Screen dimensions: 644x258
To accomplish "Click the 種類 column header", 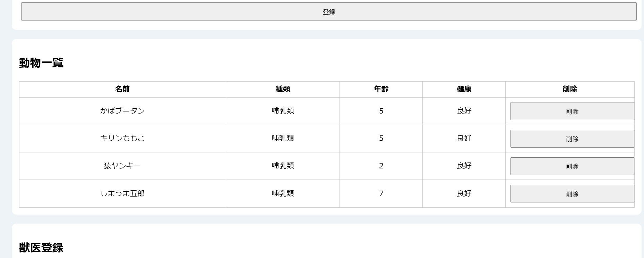I will (283, 89).
